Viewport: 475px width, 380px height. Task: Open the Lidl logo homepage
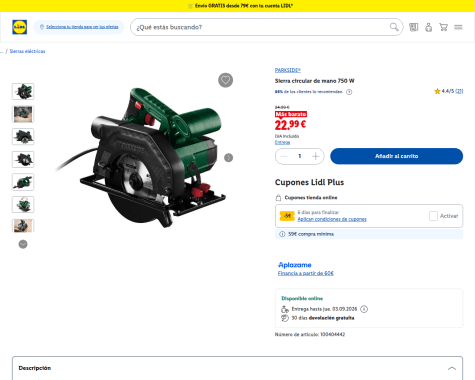pyautogui.click(x=19, y=27)
